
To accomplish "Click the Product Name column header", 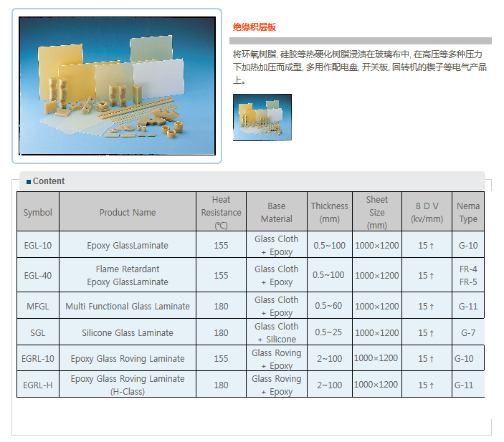I will pyautogui.click(x=128, y=212).
